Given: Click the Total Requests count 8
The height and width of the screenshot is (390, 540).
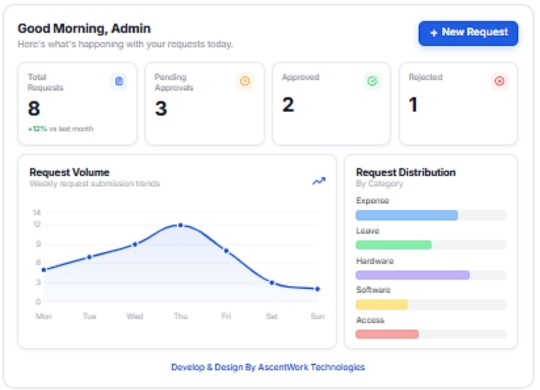Looking at the screenshot, I should click(x=34, y=109).
